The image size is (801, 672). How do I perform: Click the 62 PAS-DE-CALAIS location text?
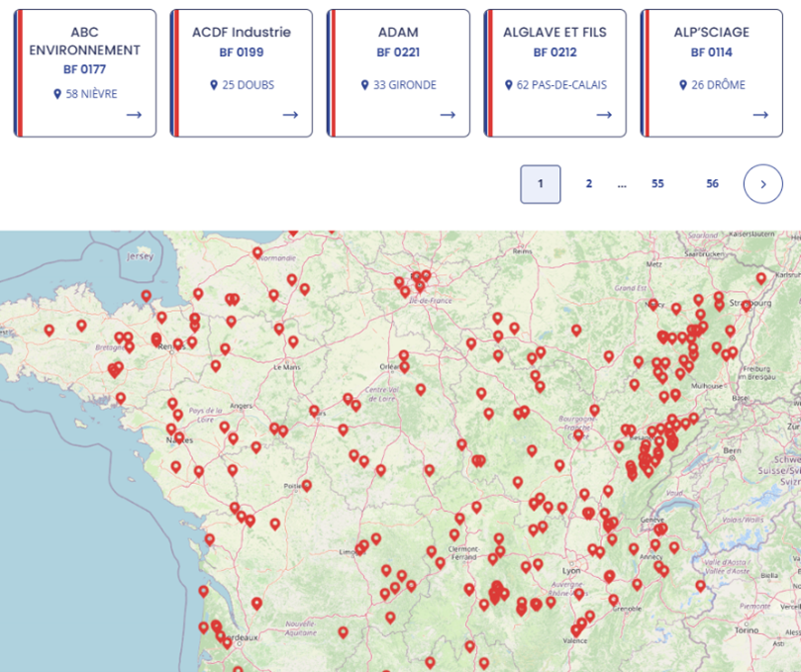point(561,85)
